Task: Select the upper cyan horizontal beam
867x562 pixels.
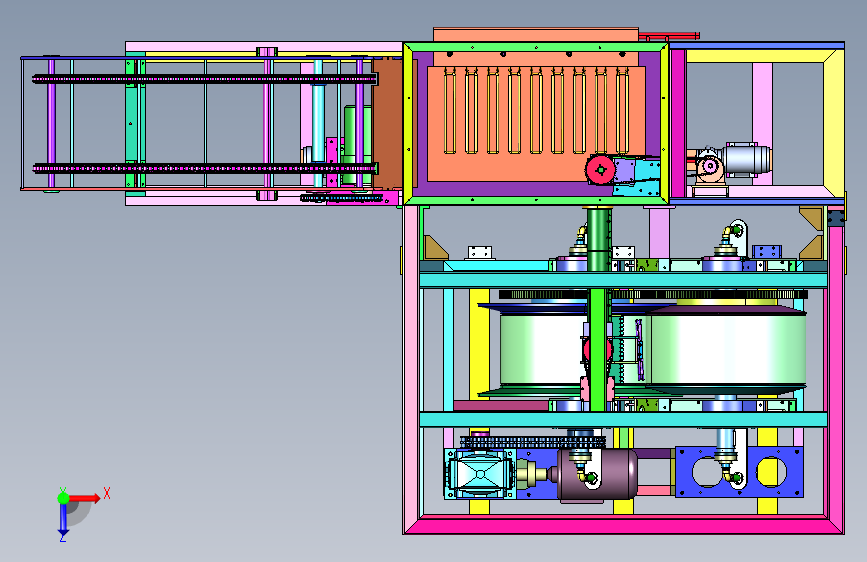Action: 623,280
